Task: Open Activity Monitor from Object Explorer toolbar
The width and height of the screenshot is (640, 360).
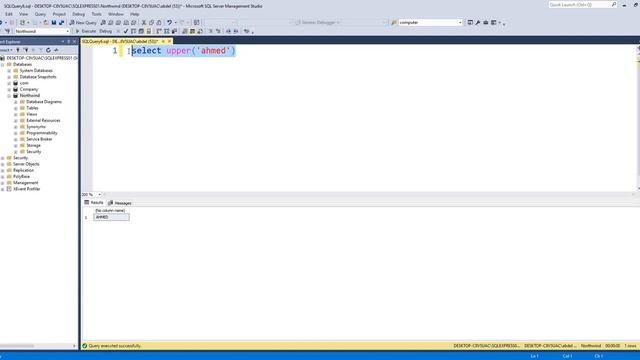Action: [x=56, y=50]
